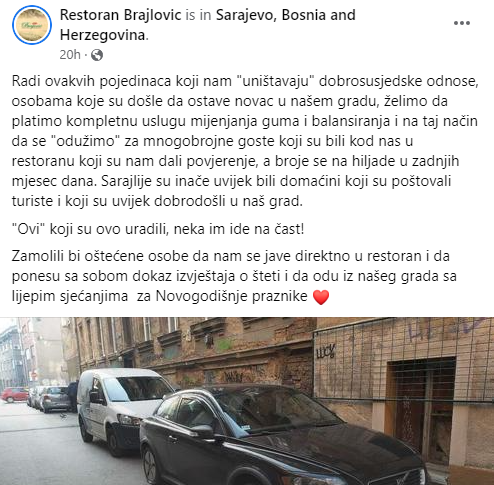494x485 pixels.
Task: Click the word Herzegovina in the header
Action: (103, 35)
